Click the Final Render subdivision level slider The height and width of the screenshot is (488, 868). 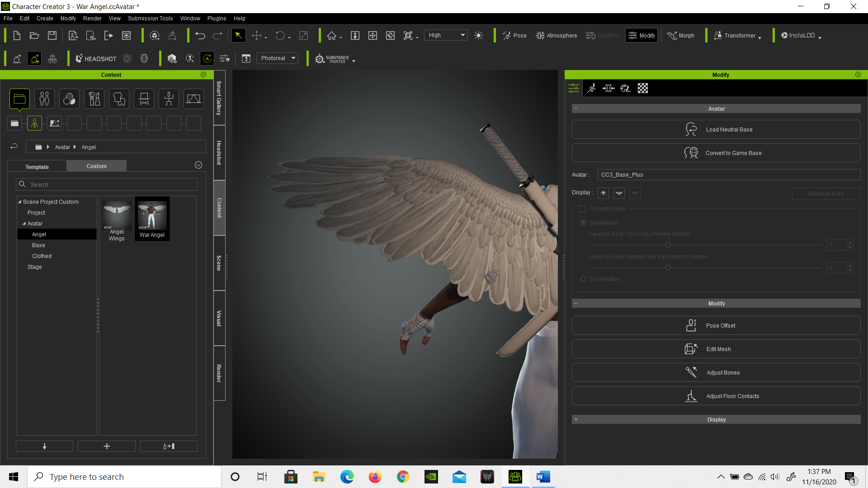tap(705, 267)
